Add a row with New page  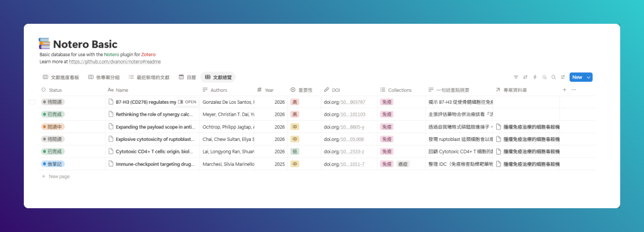pyautogui.click(x=55, y=177)
